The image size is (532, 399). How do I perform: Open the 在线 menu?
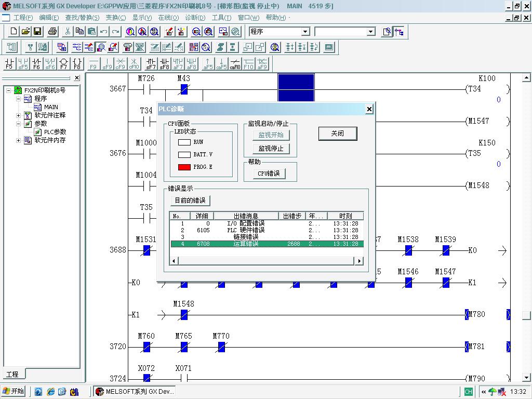tap(168, 18)
